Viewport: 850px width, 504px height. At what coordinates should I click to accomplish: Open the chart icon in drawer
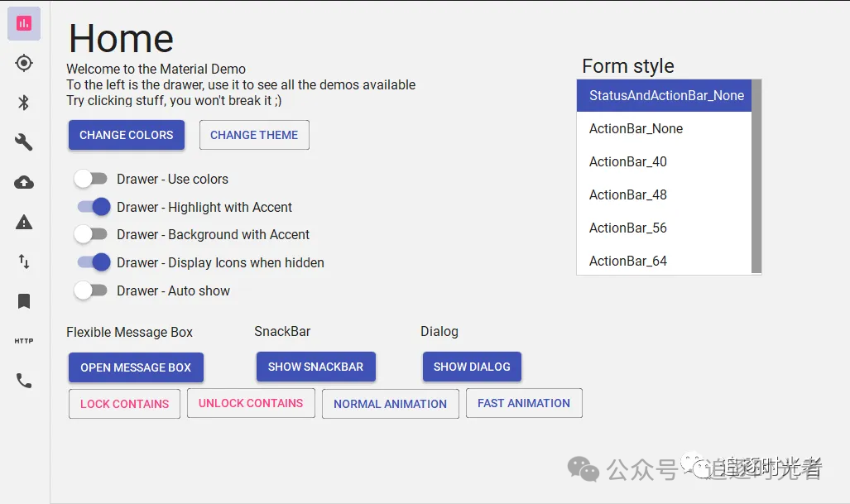click(24, 23)
